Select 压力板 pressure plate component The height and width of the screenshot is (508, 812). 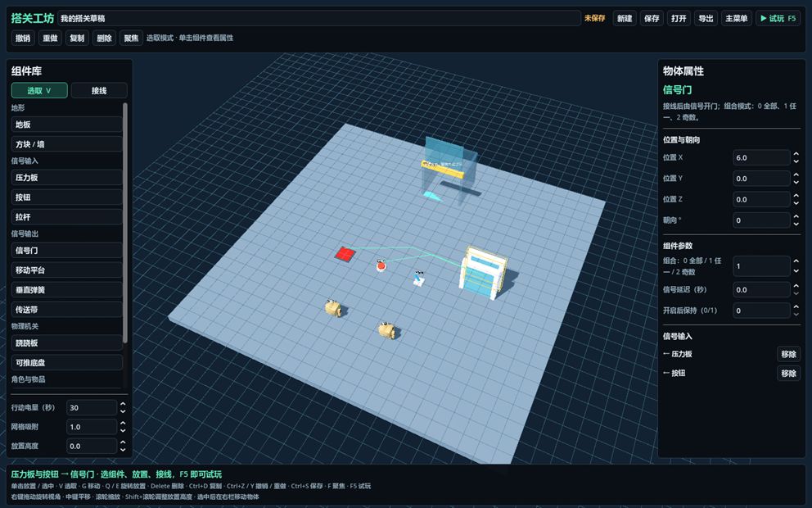click(67, 177)
